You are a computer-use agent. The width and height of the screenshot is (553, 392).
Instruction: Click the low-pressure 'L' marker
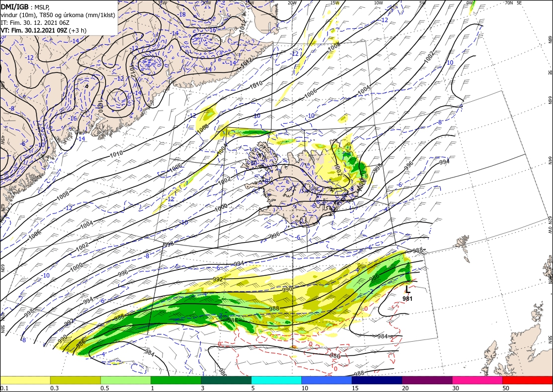click(x=408, y=289)
